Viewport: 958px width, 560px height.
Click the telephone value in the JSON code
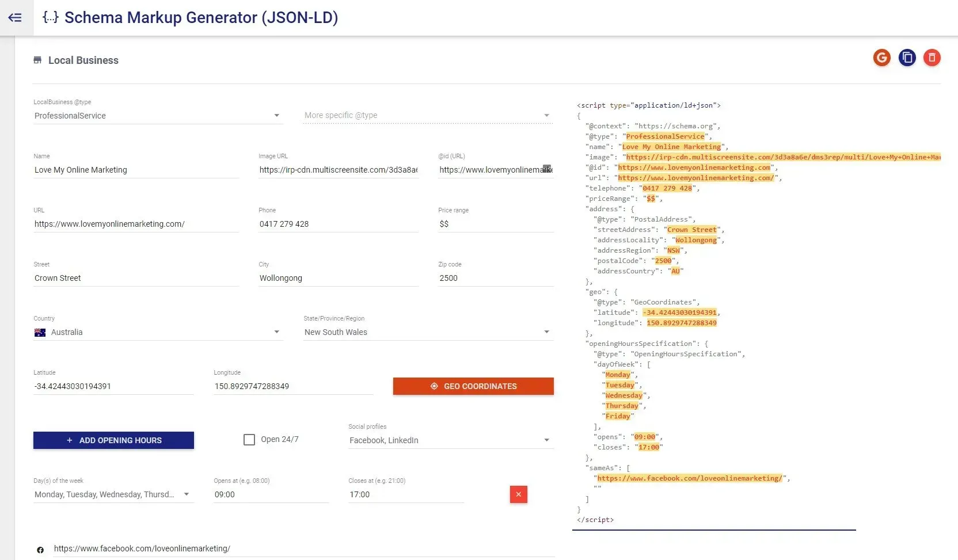pos(667,188)
